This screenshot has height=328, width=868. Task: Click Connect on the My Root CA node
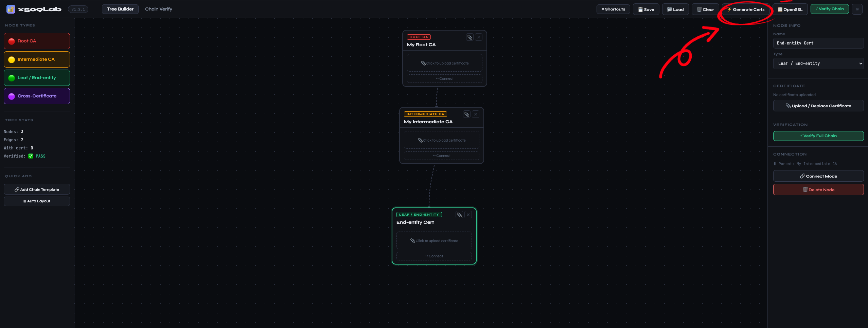click(x=444, y=79)
